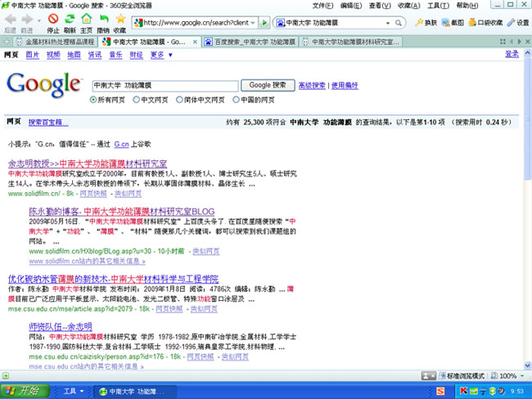Screen dimensions: 532x399
Task: Click the magnifier icon in the search box
Action: point(398,23)
